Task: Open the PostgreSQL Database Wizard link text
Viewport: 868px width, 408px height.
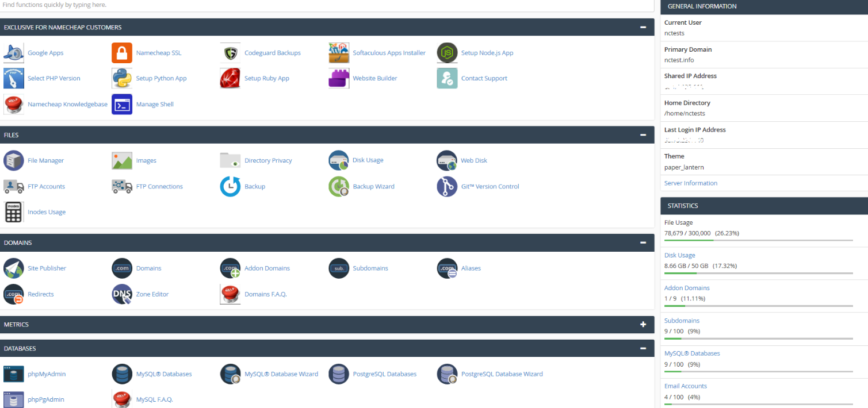Action: click(x=502, y=374)
